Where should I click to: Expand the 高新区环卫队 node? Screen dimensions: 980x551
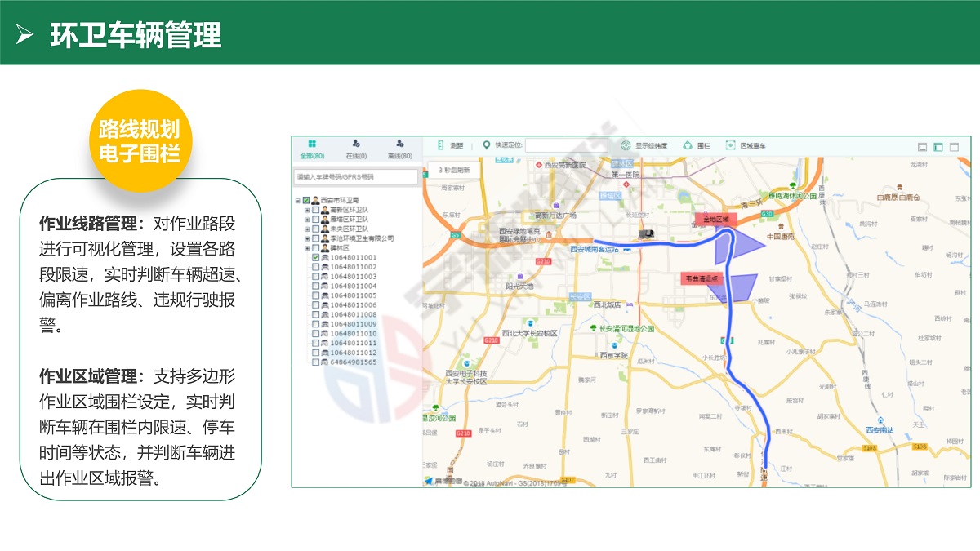point(306,210)
